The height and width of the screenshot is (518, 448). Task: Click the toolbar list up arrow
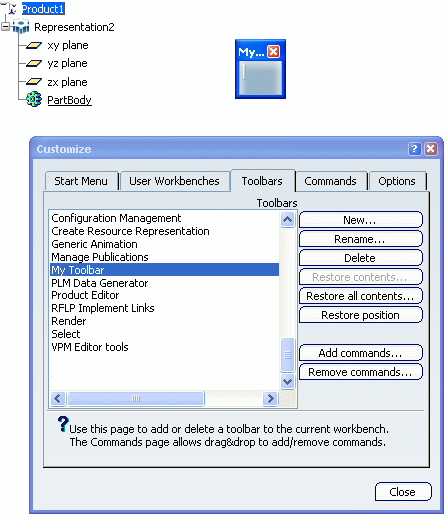coord(287,220)
